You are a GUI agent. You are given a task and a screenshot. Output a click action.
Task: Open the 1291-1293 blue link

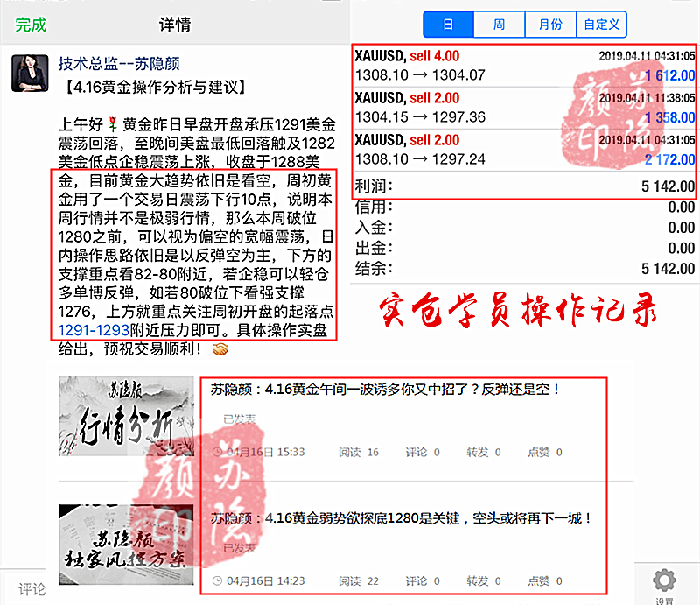pos(94,331)
